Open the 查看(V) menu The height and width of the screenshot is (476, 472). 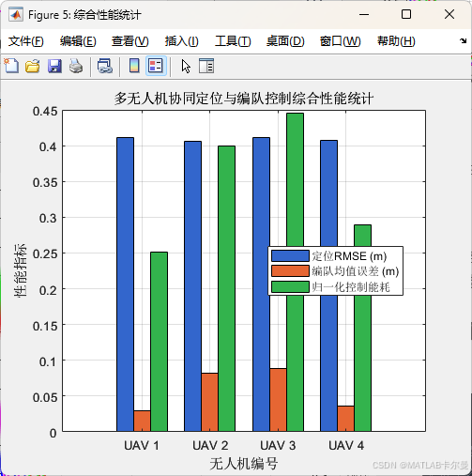pos(130,41)
